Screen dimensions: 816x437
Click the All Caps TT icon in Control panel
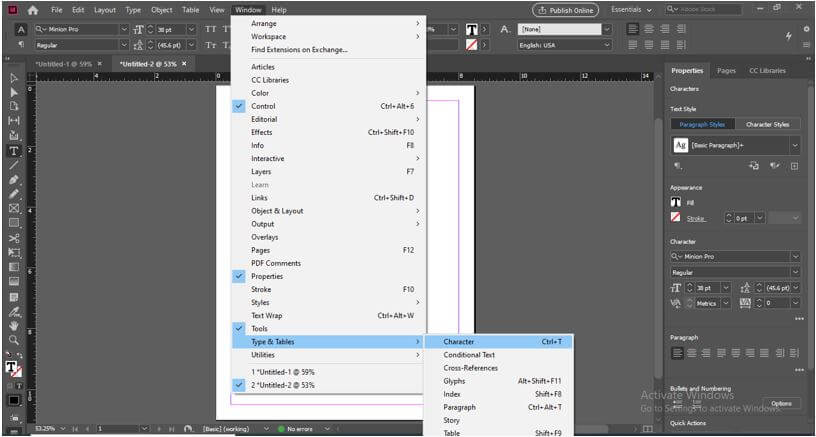(x=210, y=29)
